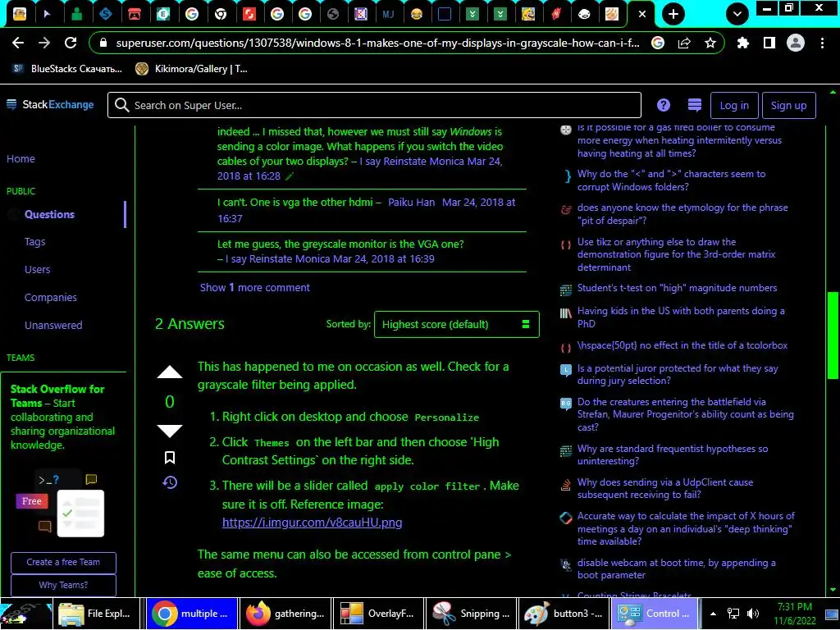Bookmark this page with the star icon
Image resolution: width=840 pixels, height=630 pixels.
pos(710,43)
